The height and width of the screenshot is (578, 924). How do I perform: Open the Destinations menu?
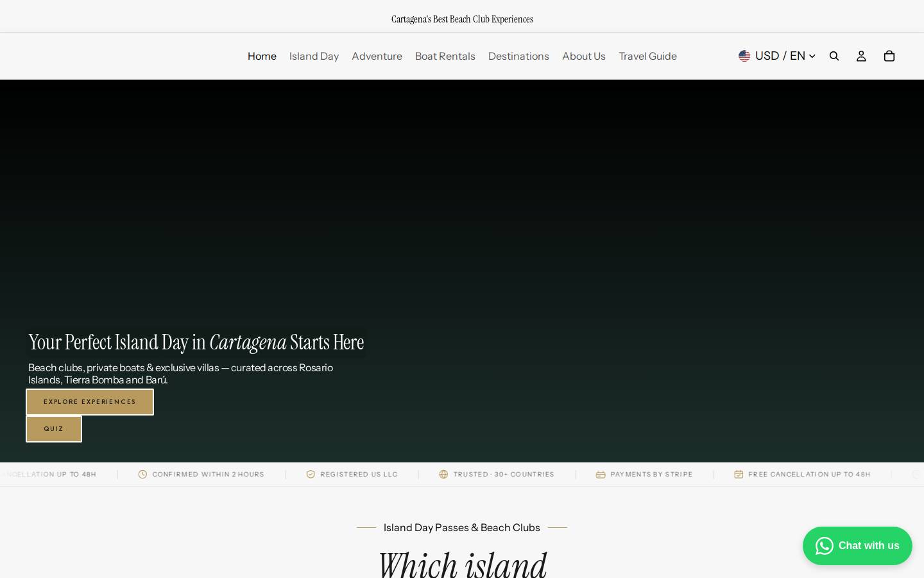[518, 56]
